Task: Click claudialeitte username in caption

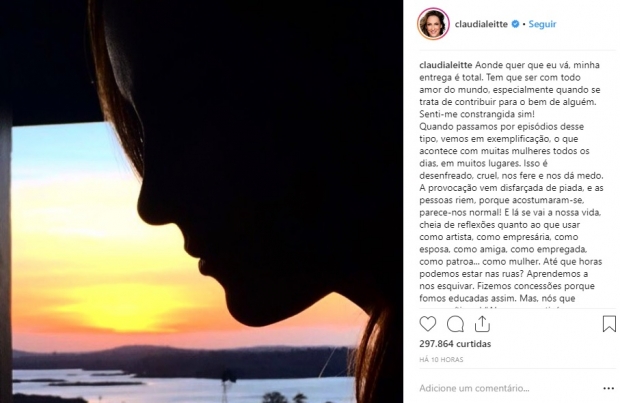Action: click(446, 65)
